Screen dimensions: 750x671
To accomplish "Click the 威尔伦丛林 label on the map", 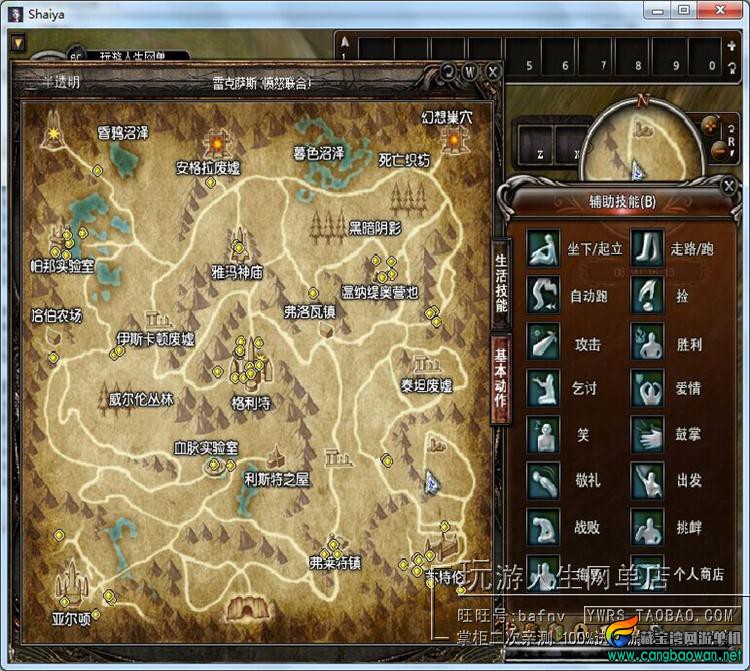I will click(141, 399).
